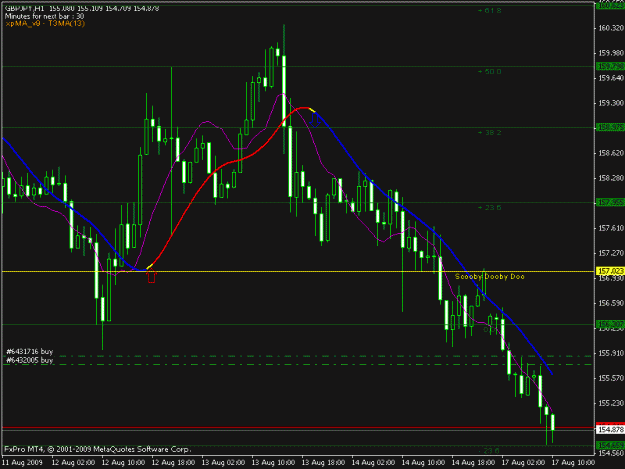The height and width of the screenshot is (469, 625).
Task: Click the 'Minutes for next bar : 30' text
Action: click(x=45, y=16)
